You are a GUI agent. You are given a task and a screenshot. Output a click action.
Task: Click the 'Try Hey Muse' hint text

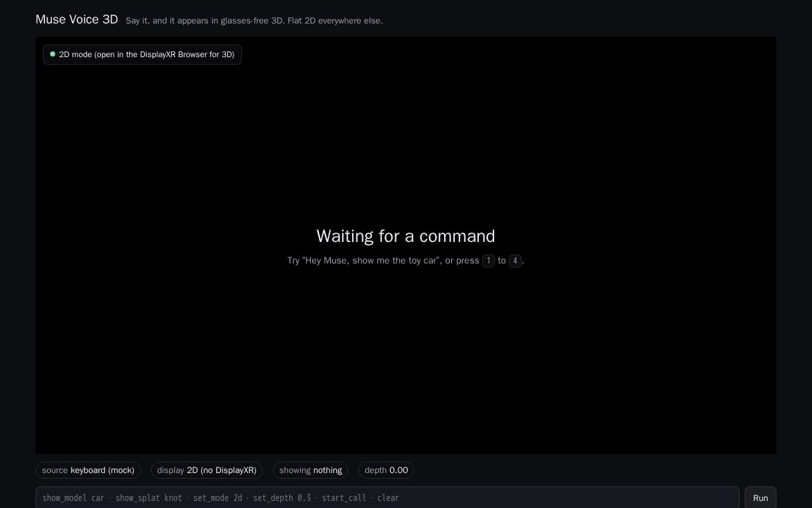[406, 260]
